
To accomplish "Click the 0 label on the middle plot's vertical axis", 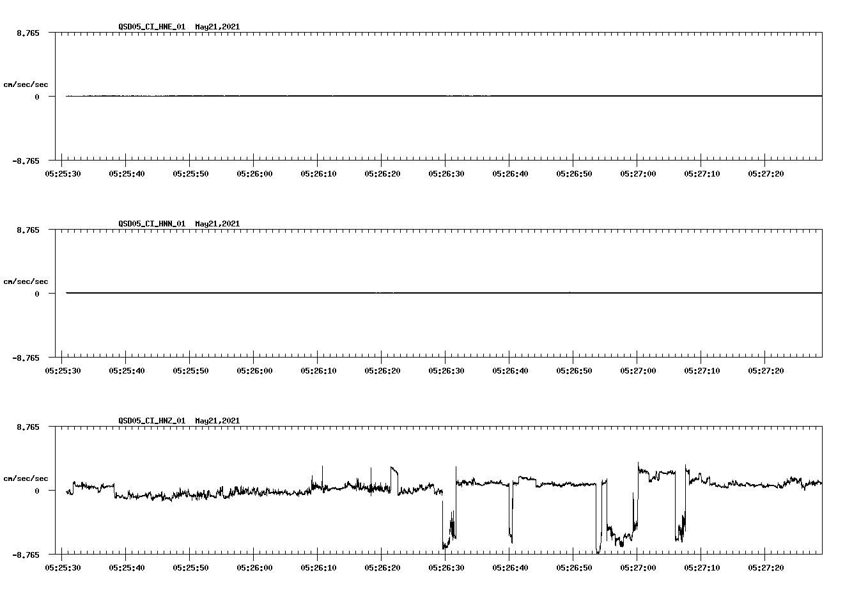I will click(38, 294).
